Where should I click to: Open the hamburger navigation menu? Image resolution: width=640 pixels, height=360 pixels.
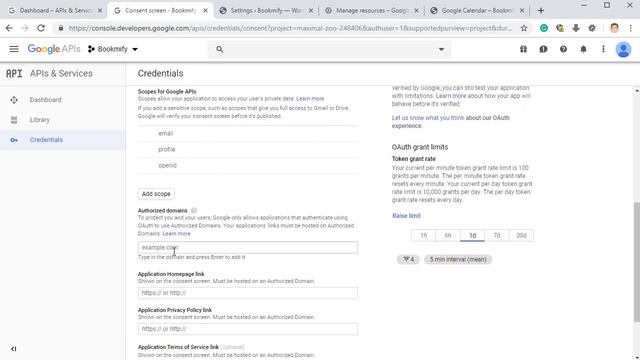coord(14,49)
